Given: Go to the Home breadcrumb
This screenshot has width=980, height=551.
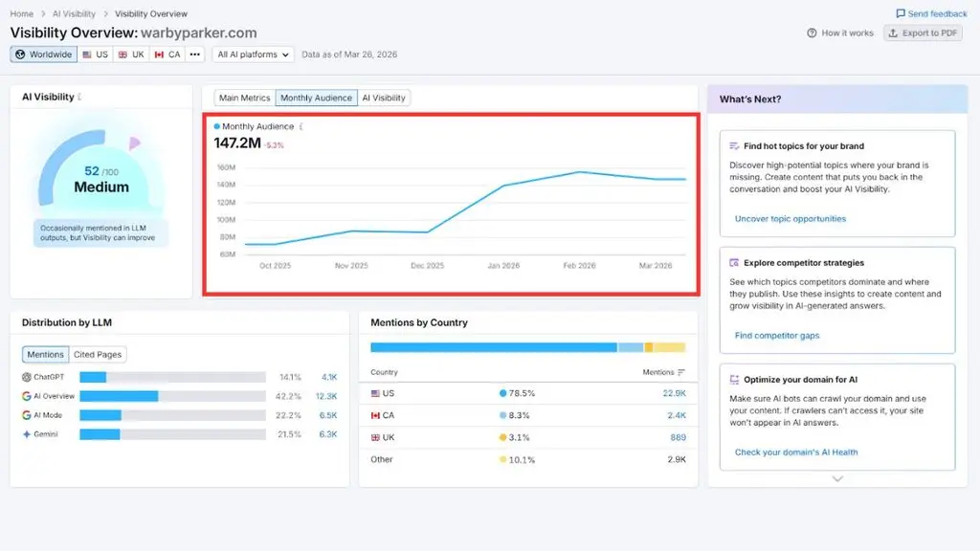Looking at the screenshot, I should click(x=22, y=13).
